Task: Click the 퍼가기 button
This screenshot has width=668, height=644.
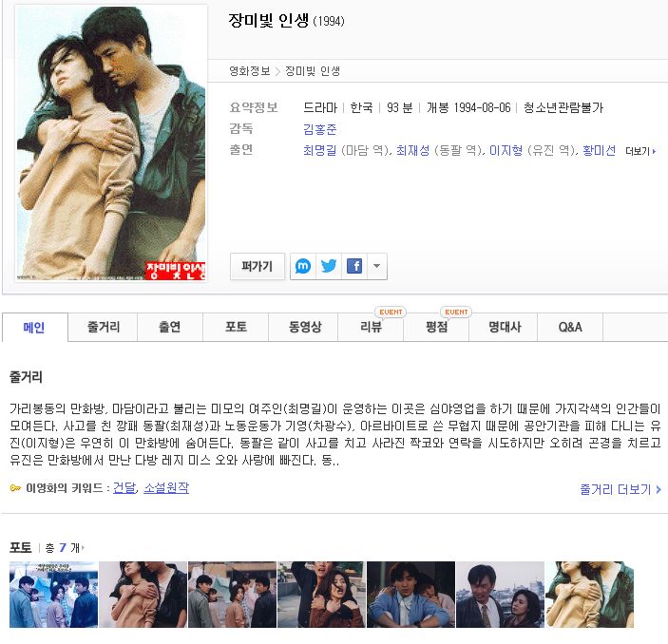Action: click(258, 266)
